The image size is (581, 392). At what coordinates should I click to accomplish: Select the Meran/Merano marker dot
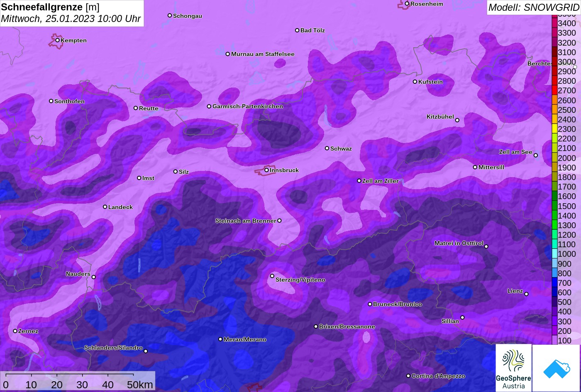(220, 339)
